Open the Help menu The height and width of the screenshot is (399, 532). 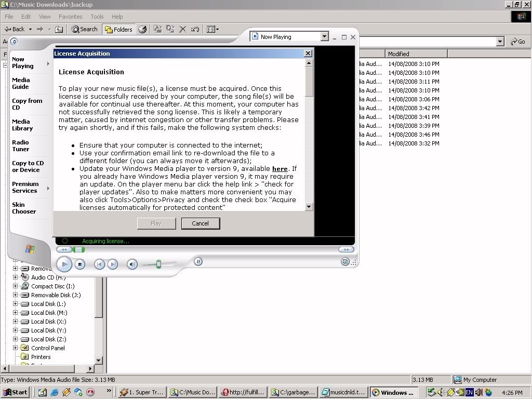tap(117, 17)
